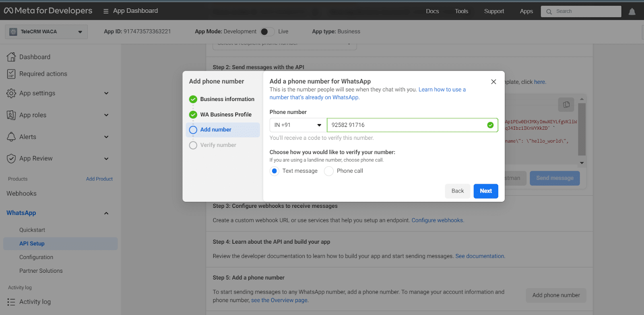Expand the App settings section
The image size is (644, 315).
tap(106, 93)
